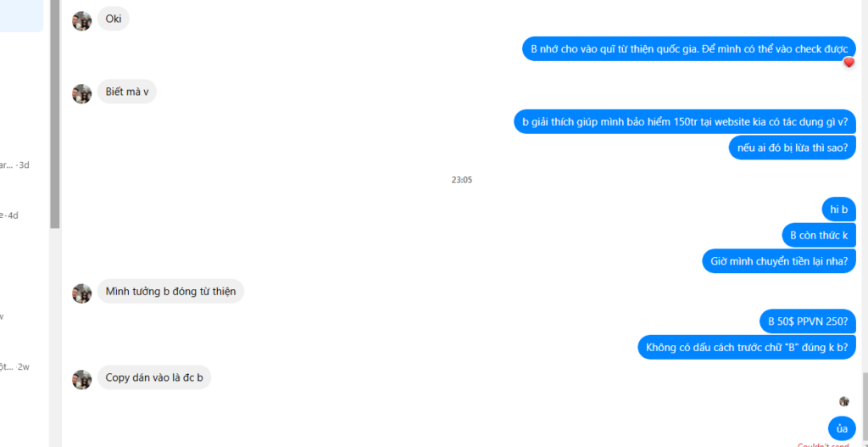Click the "B 50$ PPVN 250?" message bubble
Screen dimensions: 868x447
pos(808,321)
